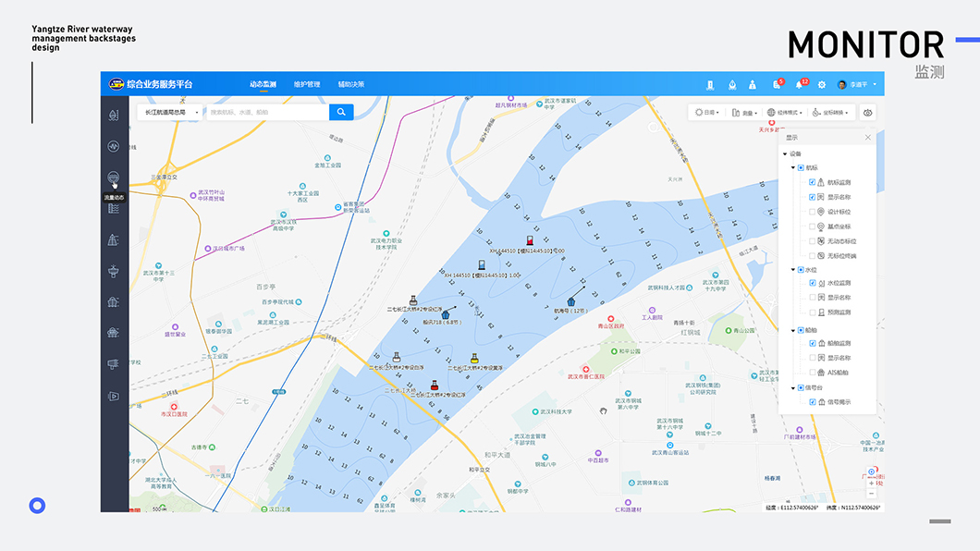Open the settings gear in the header
Viewport: 980px width, 551px height.
822,84
